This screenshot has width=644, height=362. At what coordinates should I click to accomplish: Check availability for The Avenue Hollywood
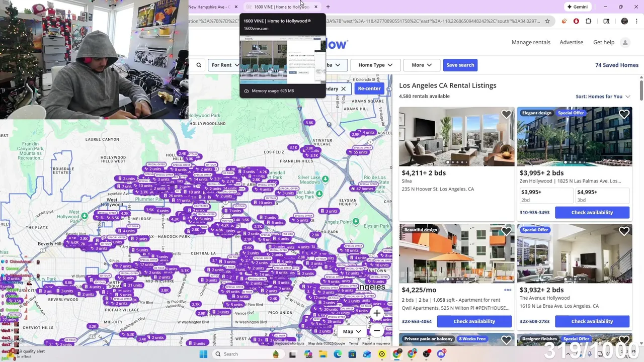592,321
